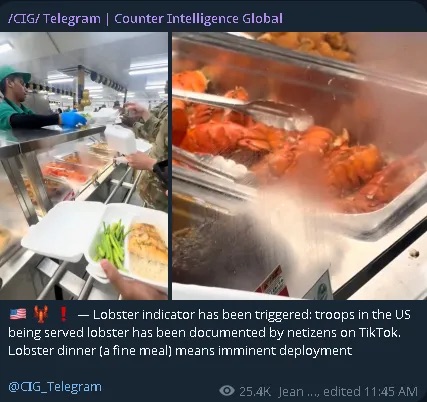Click the US flag emoji
427x402 pixels.
click(x=18, y=314)
